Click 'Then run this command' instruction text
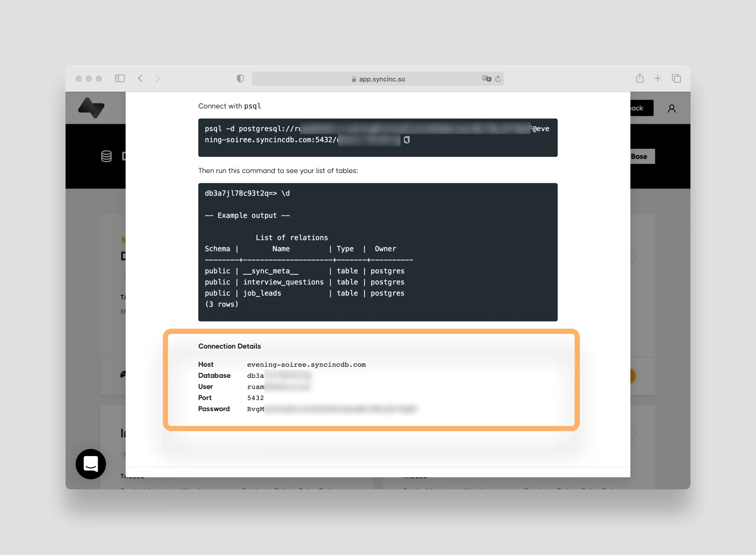756x555 pixels. click(x=278, y=171)
